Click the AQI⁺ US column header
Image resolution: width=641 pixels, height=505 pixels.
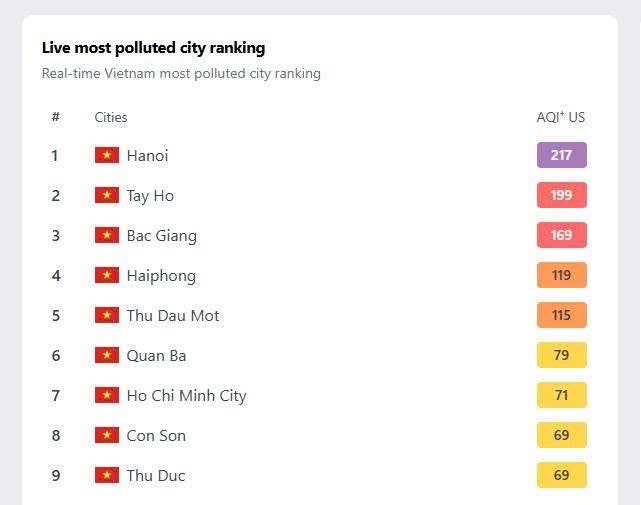(x=560, y=117)
